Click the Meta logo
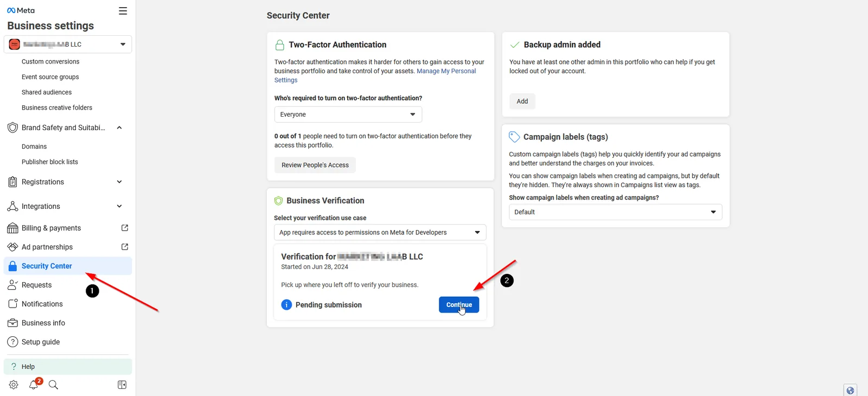Viewport: 868px width, 396px height. [x=21, y=10]
